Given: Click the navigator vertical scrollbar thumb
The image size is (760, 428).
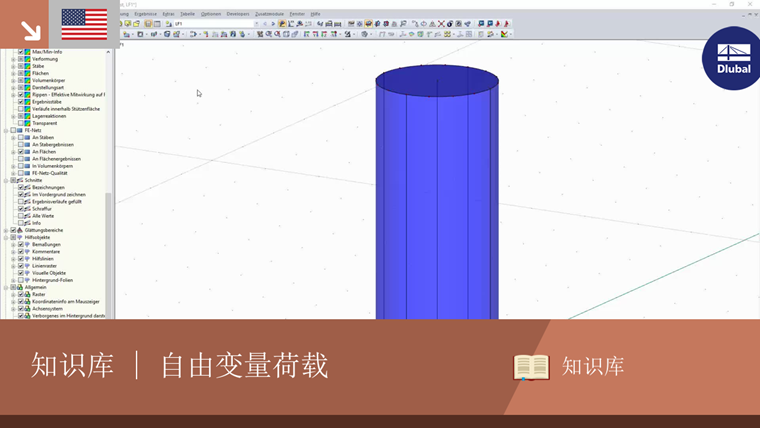Looking at the screenshot, I should click(109, 256).
